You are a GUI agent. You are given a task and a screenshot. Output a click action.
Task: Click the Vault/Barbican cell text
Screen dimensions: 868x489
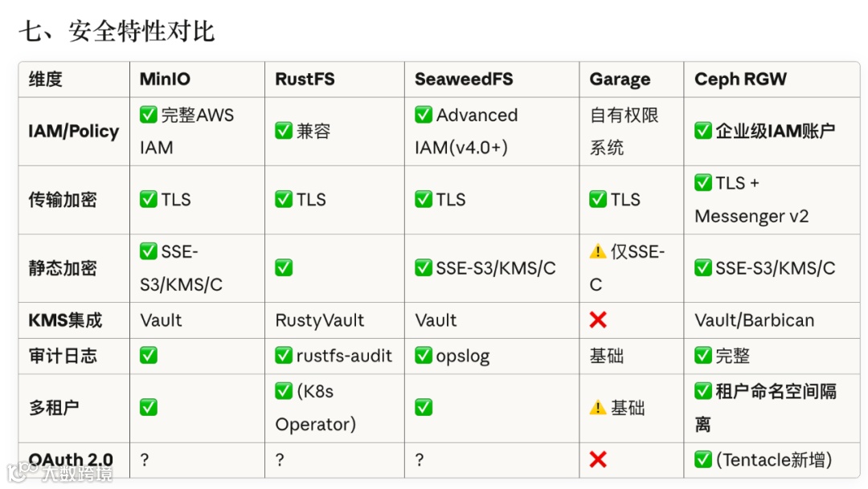tap(755, 320)
